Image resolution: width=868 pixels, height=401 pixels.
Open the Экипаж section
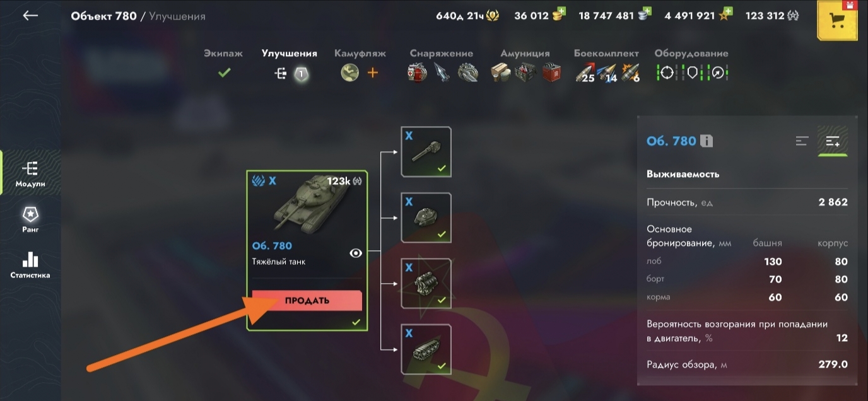223,64
